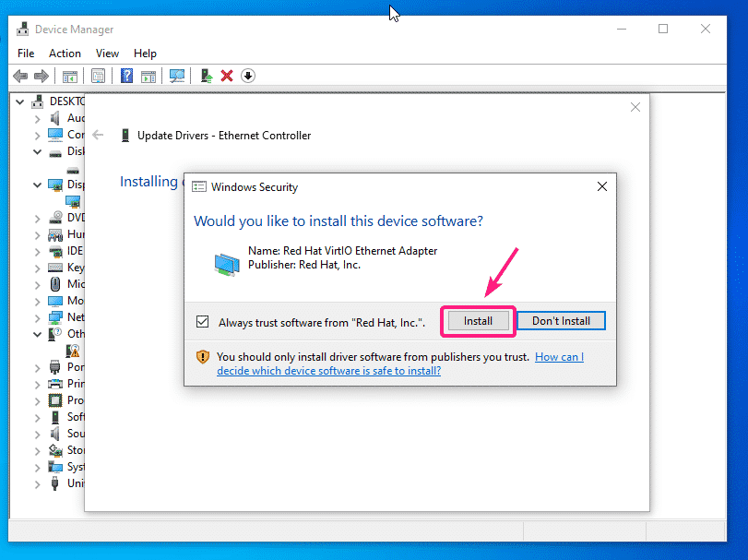Expand the Print queues category arrow
The height and width of the screenshot is (560, 748).
pyautogui.click(x=37, y=385)
